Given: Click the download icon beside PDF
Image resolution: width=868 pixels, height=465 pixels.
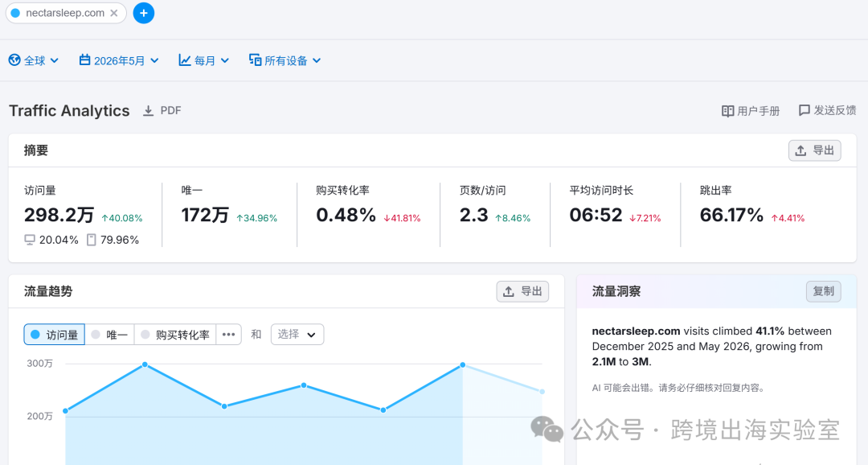Looking at the screenshot, I should pyautogui.click(x=149, y=111).
